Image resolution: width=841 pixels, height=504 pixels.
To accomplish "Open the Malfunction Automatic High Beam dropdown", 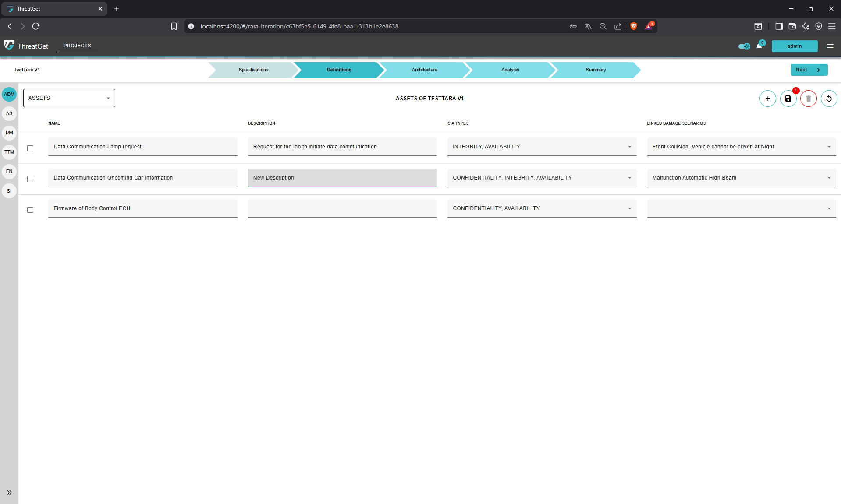I will point(741,178).
